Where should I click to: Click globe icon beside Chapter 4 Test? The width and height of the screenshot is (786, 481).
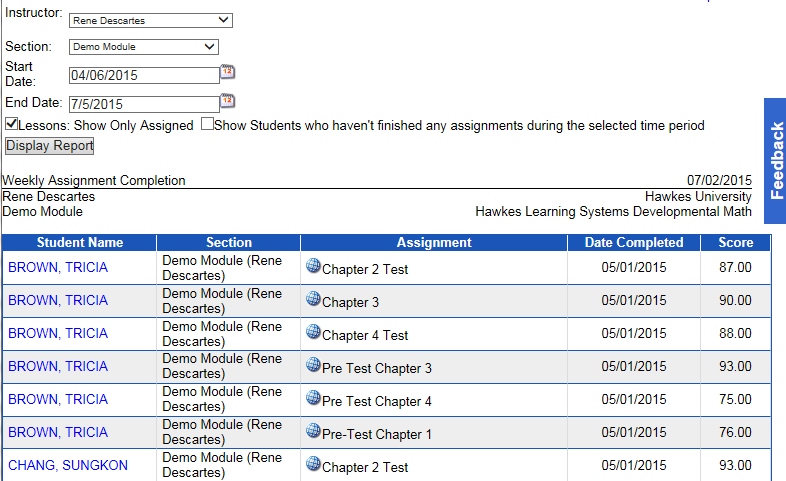[x=313, y=332]
